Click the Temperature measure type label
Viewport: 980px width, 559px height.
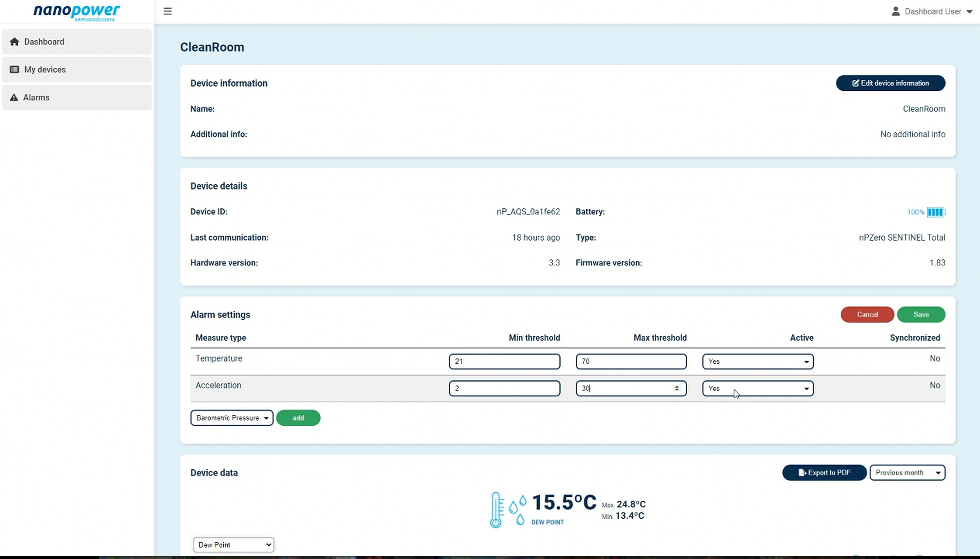(x=219, y=358)
